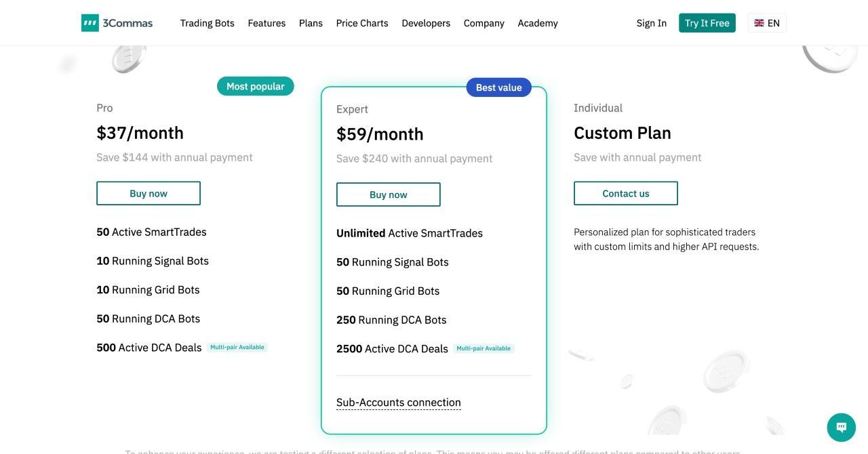Click the Best value badge
Viewport: 868px width, 454px height.
point(498,87)
